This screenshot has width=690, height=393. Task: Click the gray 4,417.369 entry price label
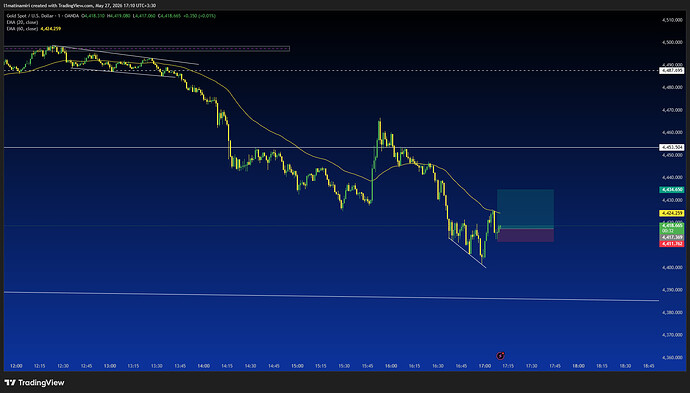click(672, 237)
